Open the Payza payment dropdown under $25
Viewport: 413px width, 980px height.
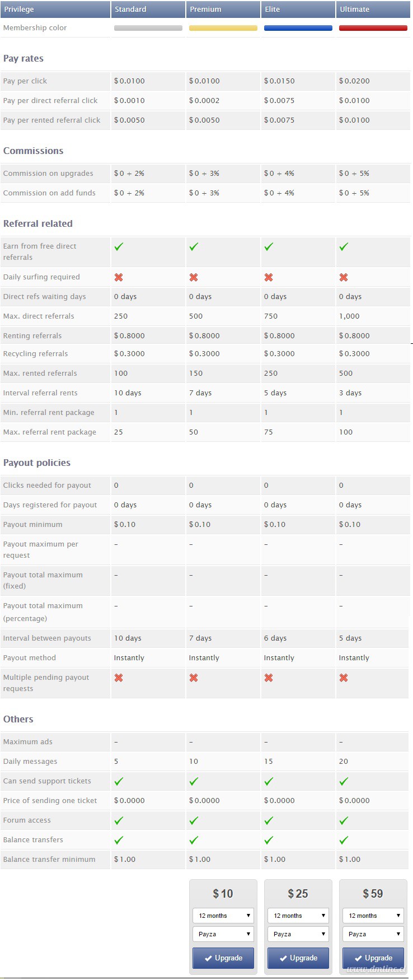(x=298, y=934)
